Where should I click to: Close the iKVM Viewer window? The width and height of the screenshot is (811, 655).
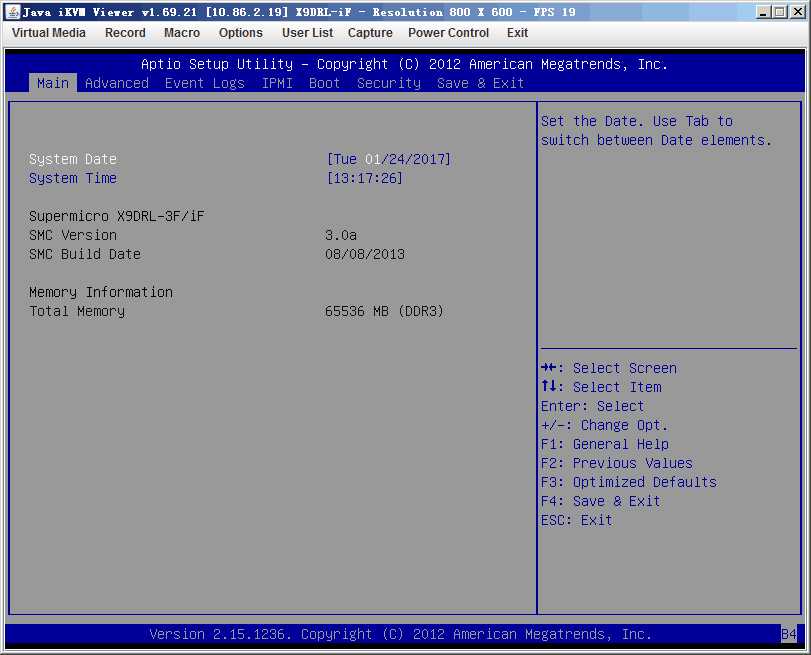click(x=798, y=11)
